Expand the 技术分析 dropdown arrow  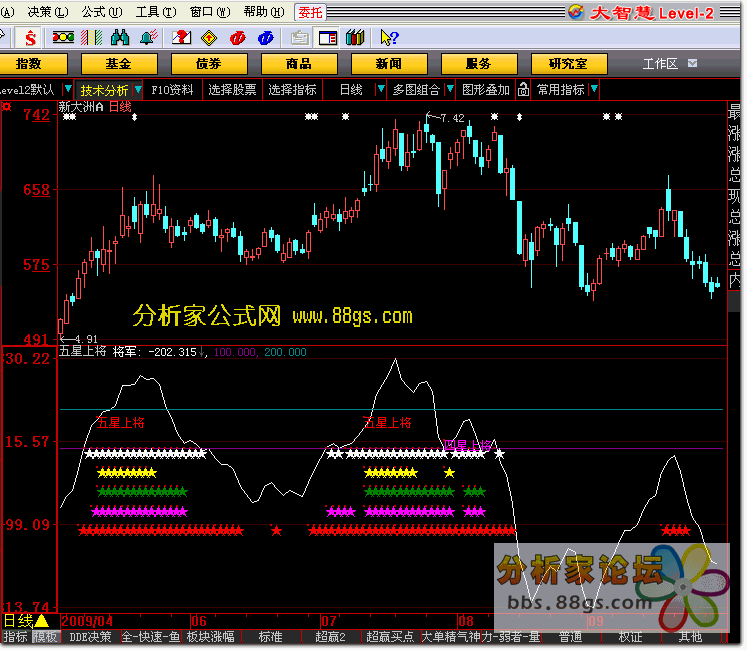[138, 89]
